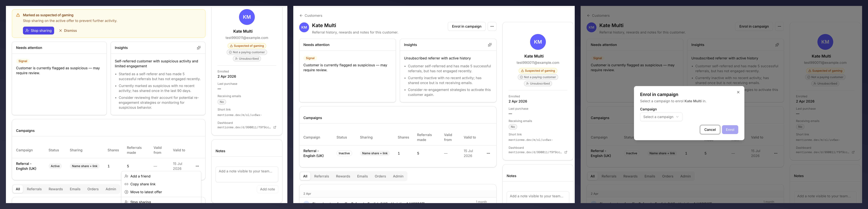Viewport: 868px width, 209px height.
Task: Click Suspected of gaming badge in middle screenshot
Action: pos(538,71)
